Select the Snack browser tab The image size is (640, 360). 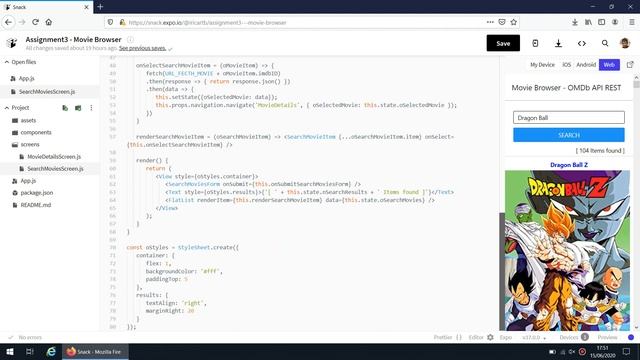(46, 7)
